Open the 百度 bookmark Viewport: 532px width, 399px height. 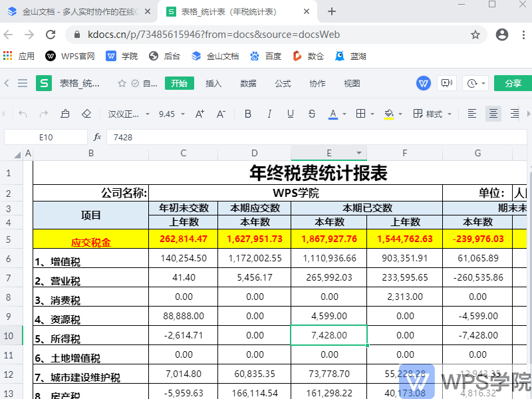pyautogui.click(x=265, y=56)
